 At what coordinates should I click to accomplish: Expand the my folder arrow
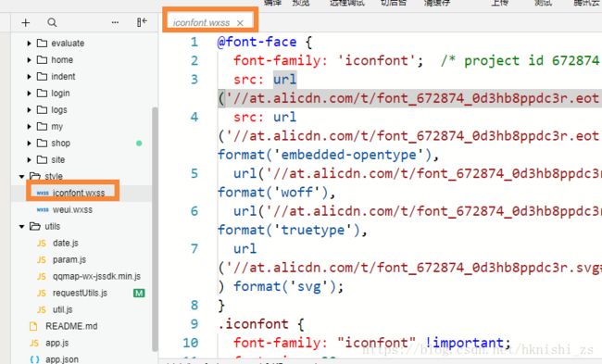[29, 127]
